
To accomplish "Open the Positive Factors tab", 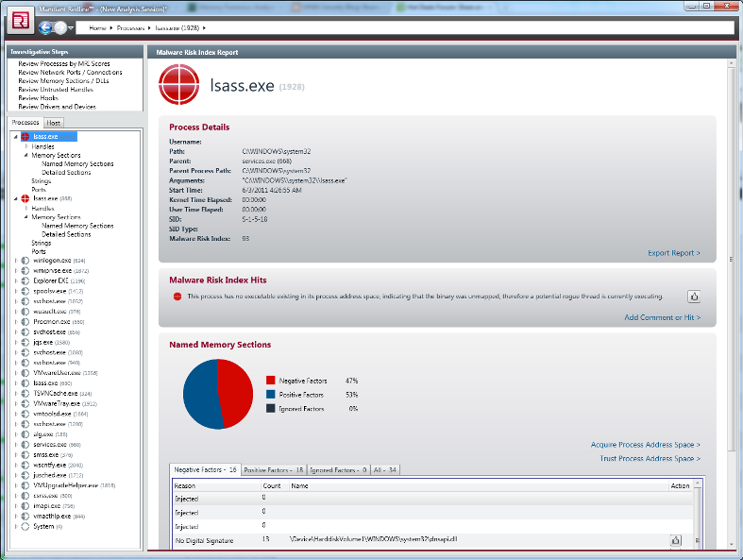I will (x=273, y=469).
